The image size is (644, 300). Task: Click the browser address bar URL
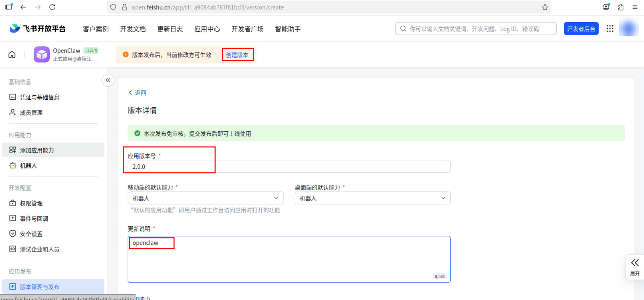(208, 7)
